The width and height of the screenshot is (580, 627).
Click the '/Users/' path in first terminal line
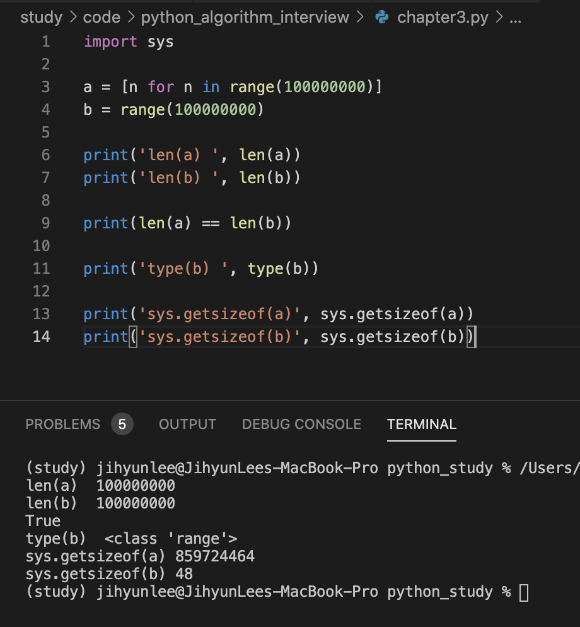(x=550, y=468)
